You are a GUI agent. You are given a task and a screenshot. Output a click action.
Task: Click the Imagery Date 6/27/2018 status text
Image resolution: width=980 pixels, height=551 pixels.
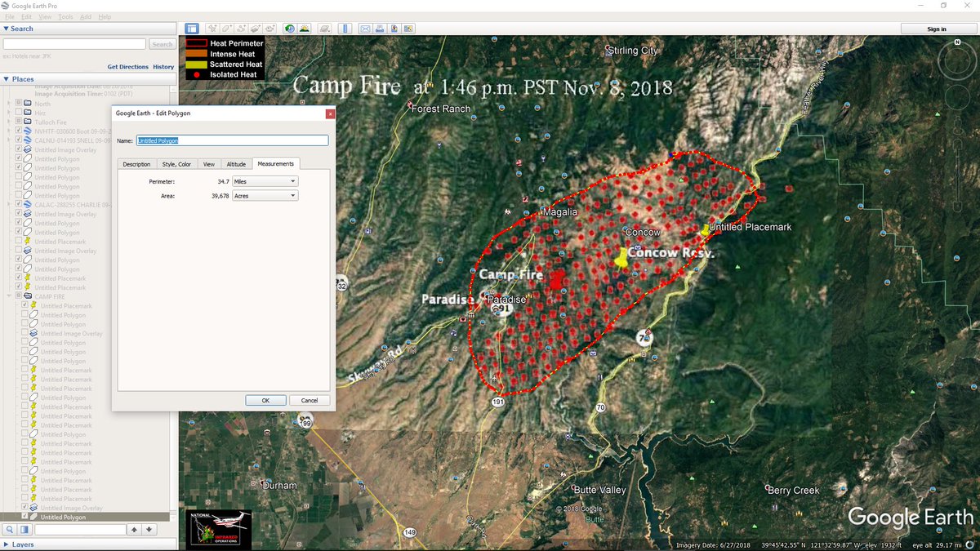click(713, 544)
